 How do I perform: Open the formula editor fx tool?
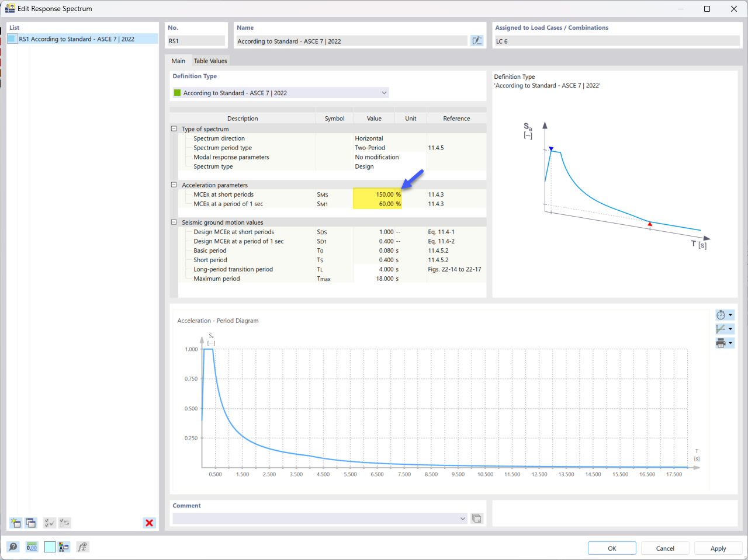[82, 547]
